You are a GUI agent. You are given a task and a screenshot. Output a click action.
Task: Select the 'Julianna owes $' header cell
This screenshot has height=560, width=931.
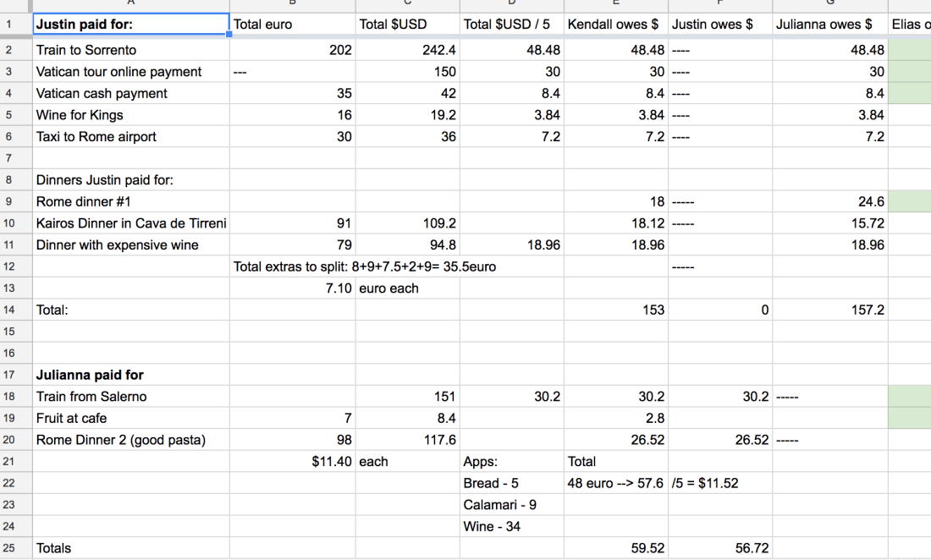point(830,25)
